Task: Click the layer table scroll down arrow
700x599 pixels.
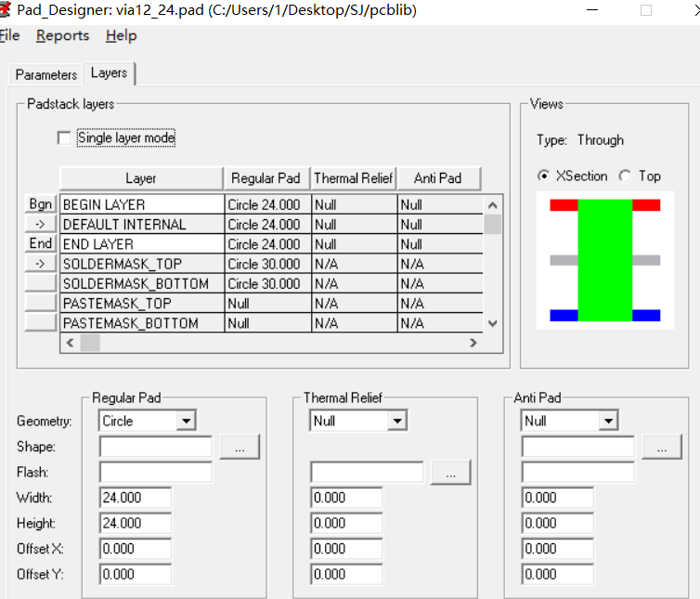Action: click(x=492, y=323)
